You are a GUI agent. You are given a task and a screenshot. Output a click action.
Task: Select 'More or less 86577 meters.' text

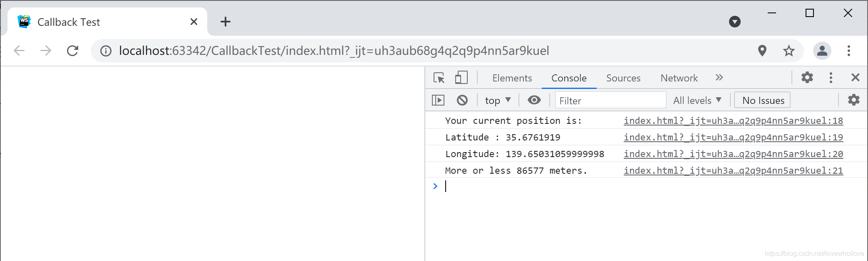click(516, 170)
